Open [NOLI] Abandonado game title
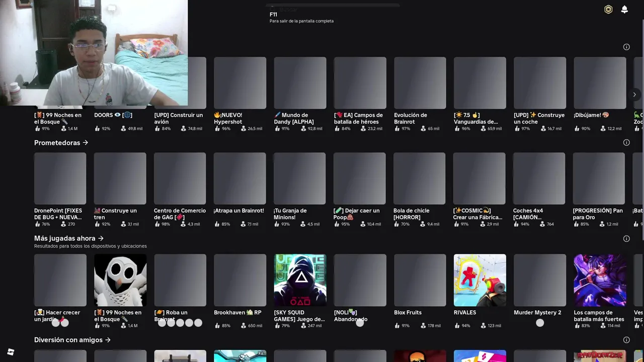 [351, 316]
